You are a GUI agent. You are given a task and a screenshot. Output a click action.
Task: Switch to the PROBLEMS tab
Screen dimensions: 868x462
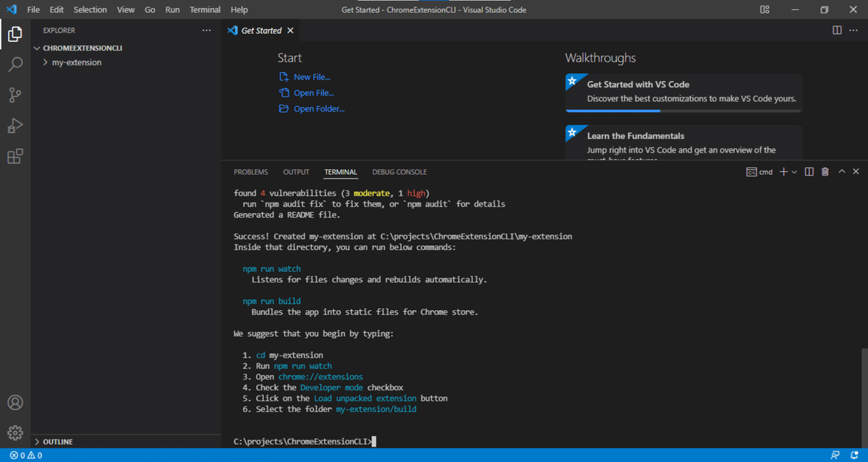251,172
